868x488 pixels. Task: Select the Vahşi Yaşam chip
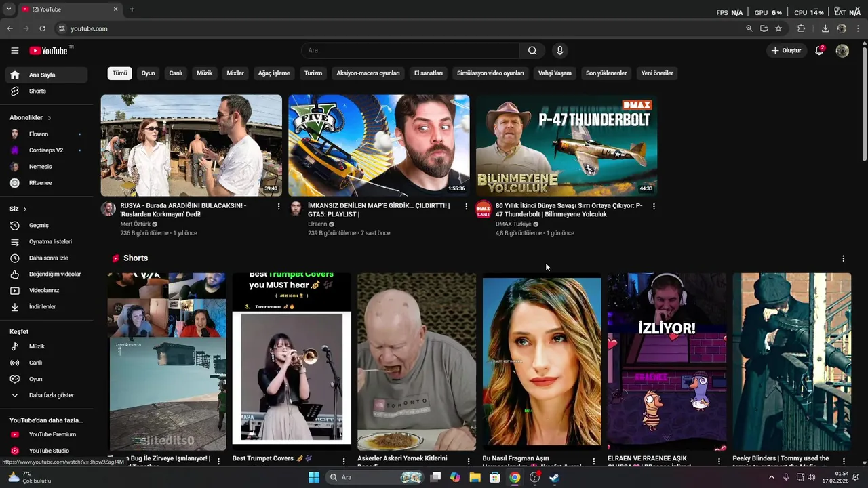click(555, 73)
